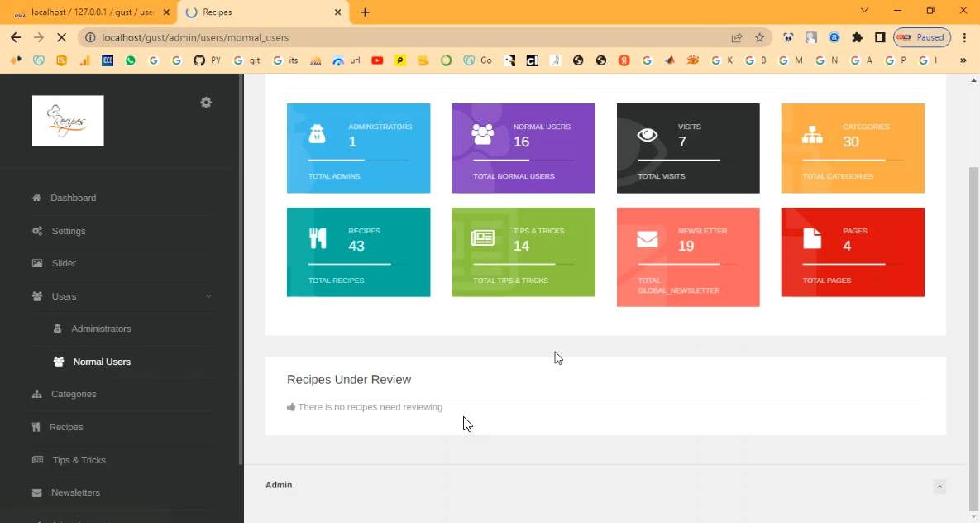Click the Recipes fork and knife icon
The image size is (980, 523).
pyautogui.click(x=318, y=239)
